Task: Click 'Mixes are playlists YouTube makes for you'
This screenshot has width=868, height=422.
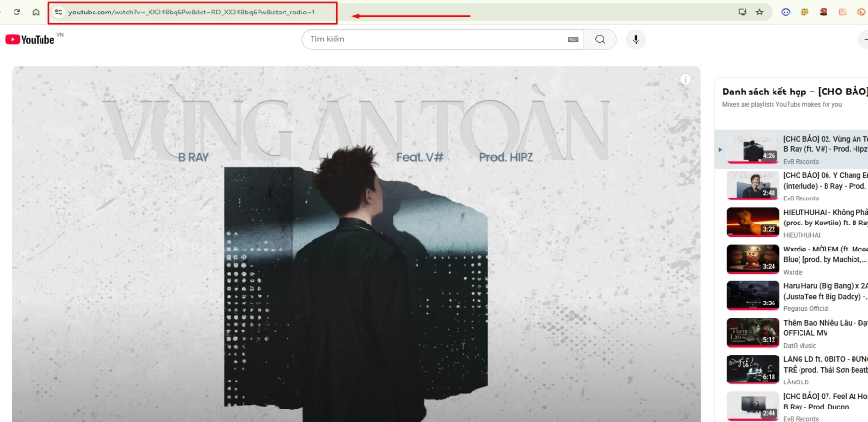Action: [x=782, y=104]
